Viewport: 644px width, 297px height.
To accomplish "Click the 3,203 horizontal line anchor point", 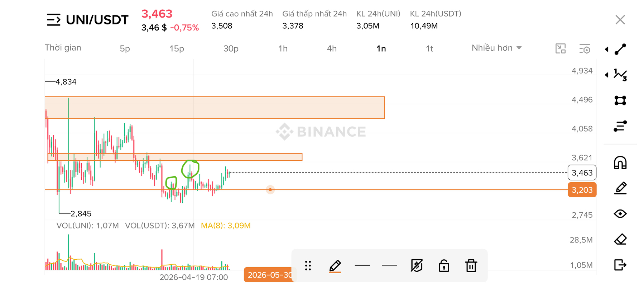I will (x=270, y=190).
